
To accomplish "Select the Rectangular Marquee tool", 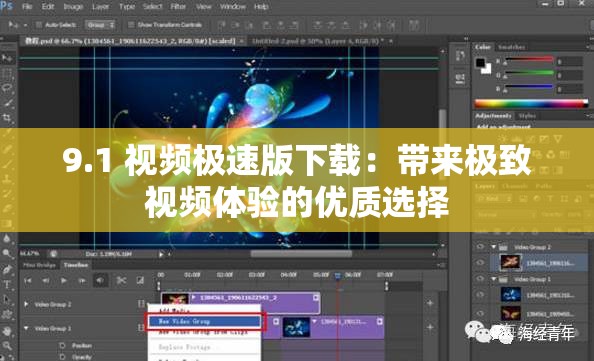I will click(7, 73).
